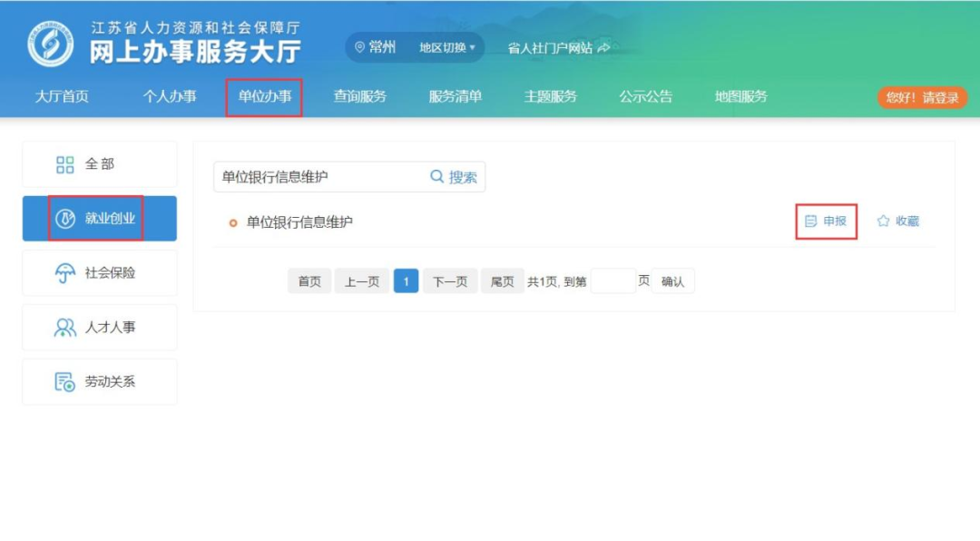Select the 公示公告 menu item

coord(645,96)
